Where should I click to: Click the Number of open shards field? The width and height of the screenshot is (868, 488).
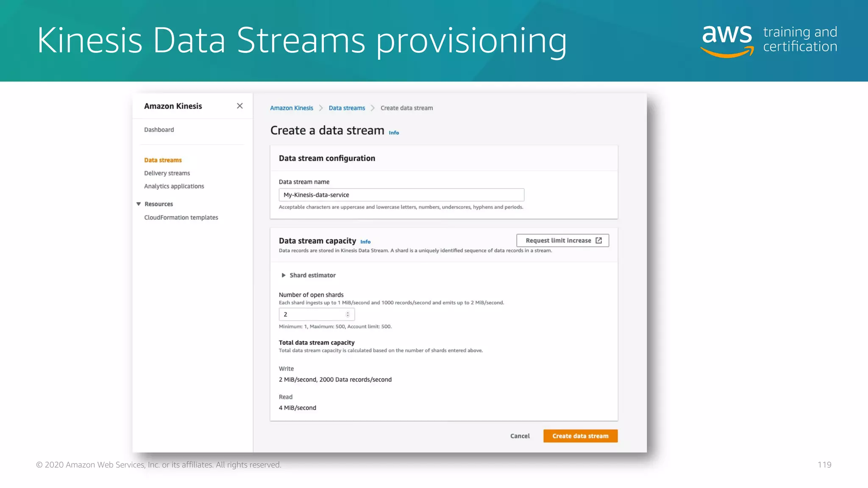click(317, 314)
